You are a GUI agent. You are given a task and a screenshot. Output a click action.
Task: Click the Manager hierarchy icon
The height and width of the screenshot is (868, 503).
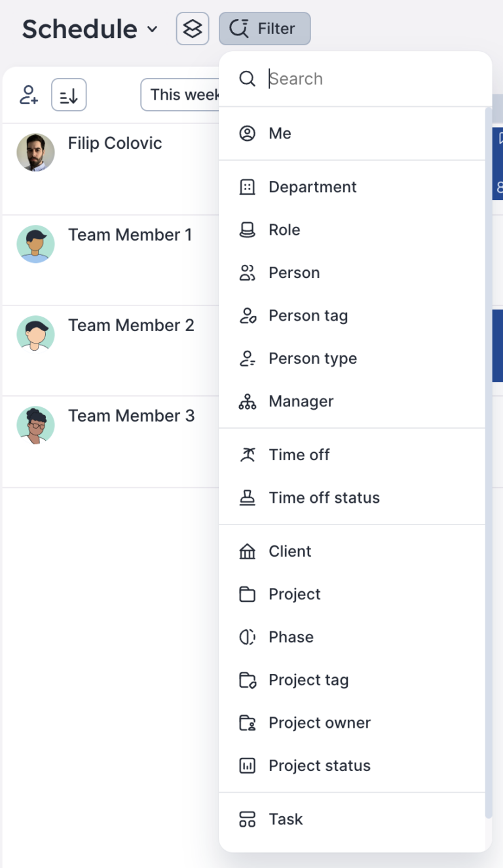click(x=247, y=401)
